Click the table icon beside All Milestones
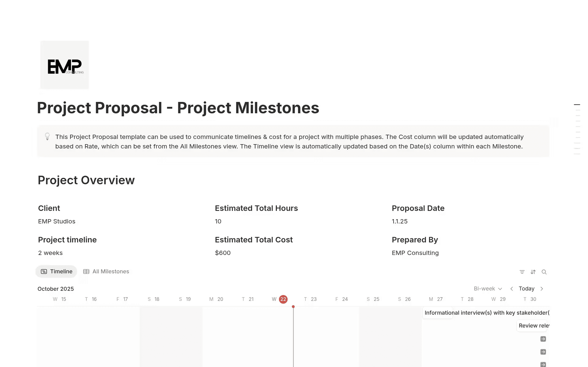588x367 pixels. click(86, 272)
